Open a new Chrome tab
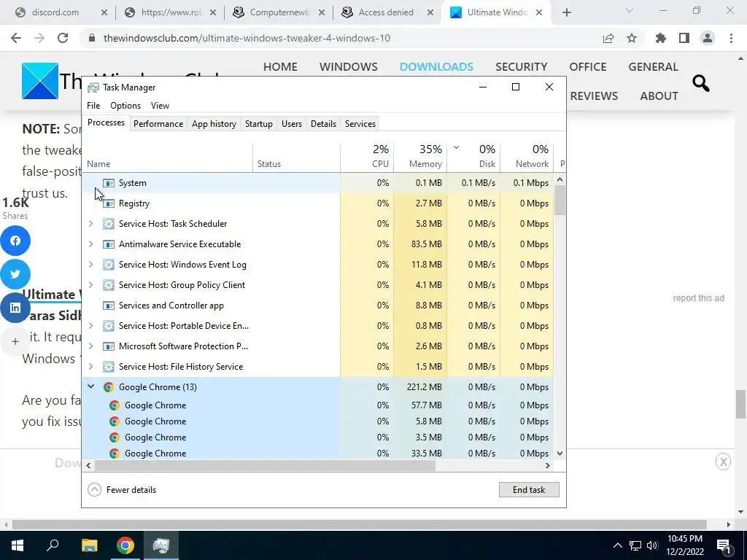Screen dimensions: 747x560 (566, 13)
